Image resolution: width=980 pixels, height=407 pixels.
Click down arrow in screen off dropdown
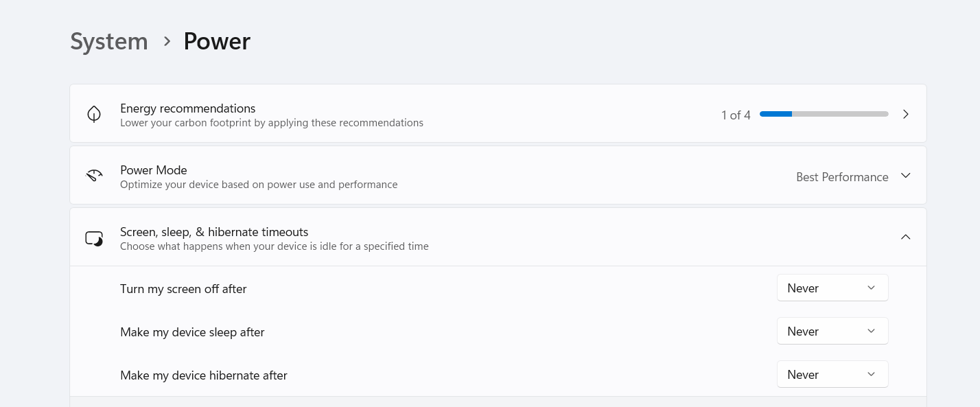871,288
